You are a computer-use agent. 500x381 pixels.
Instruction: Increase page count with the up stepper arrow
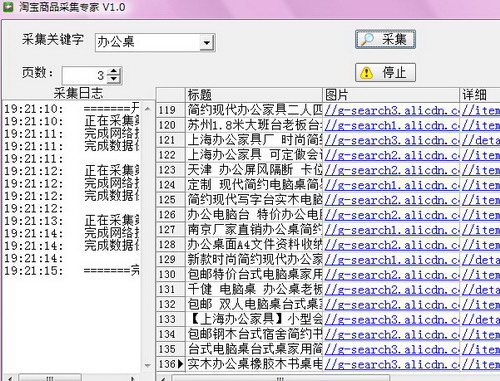click(x=114, y=71)
